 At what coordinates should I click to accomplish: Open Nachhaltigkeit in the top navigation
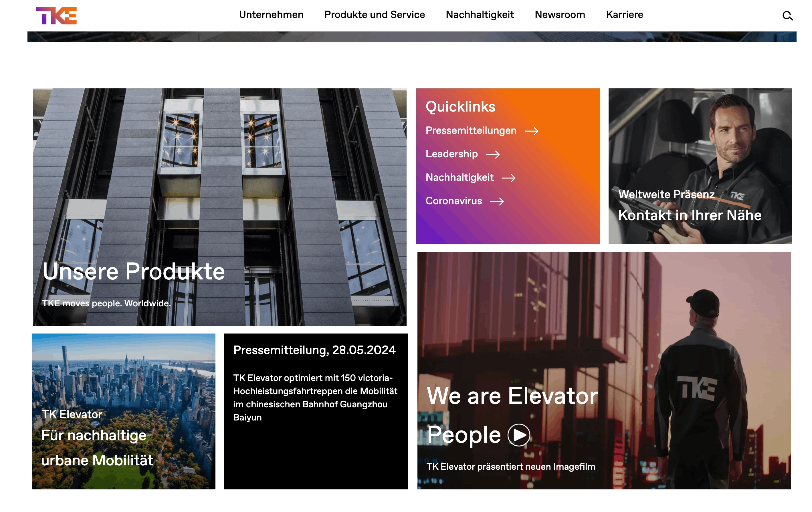click(480, 15)
